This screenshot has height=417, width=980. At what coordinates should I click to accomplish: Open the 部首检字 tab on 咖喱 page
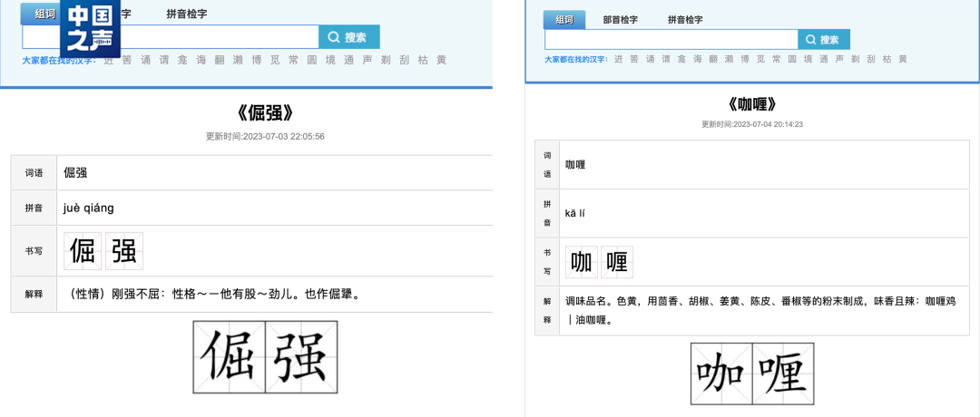pos(621,20)
